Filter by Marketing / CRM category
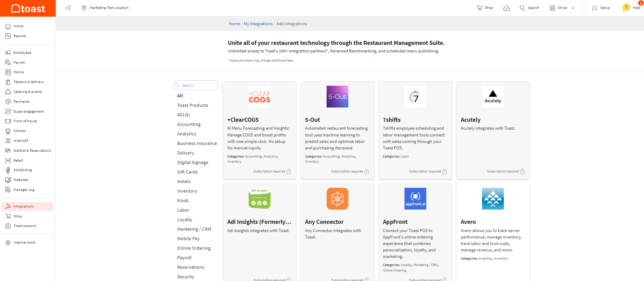Screen dimensions: 644x281 (194, 229)
